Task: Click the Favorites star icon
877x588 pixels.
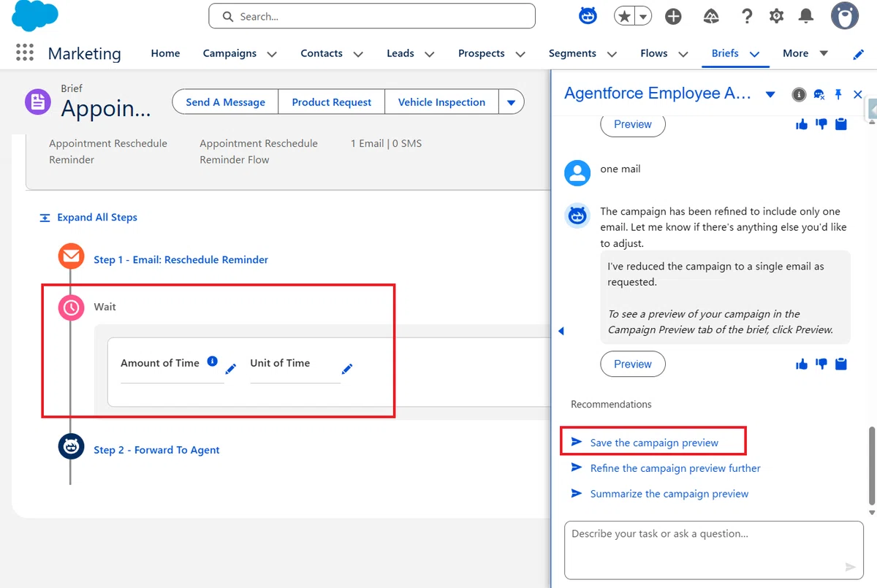Action: coord(624,16)
